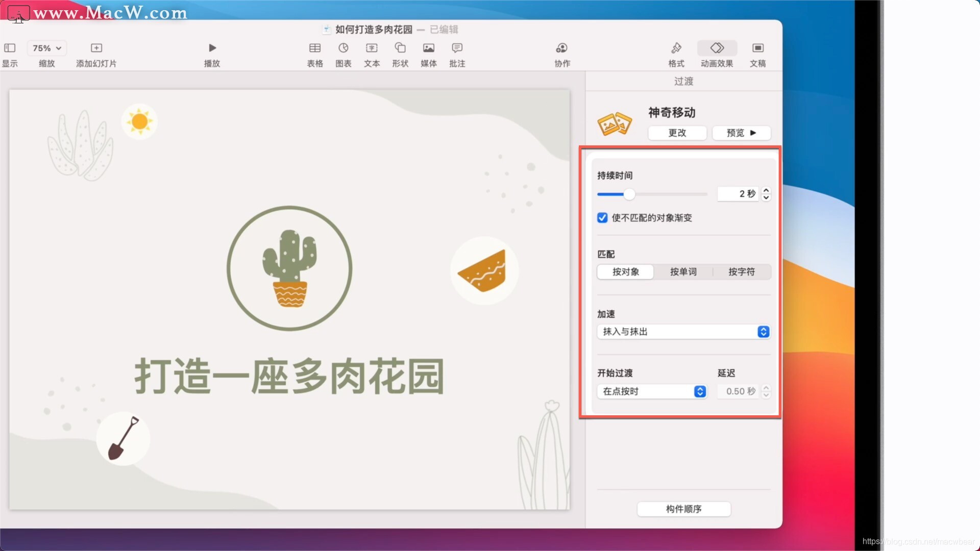
Task: Uncheck '使不匹配的对象渐变' checkbox
Action: coord(602,218)
